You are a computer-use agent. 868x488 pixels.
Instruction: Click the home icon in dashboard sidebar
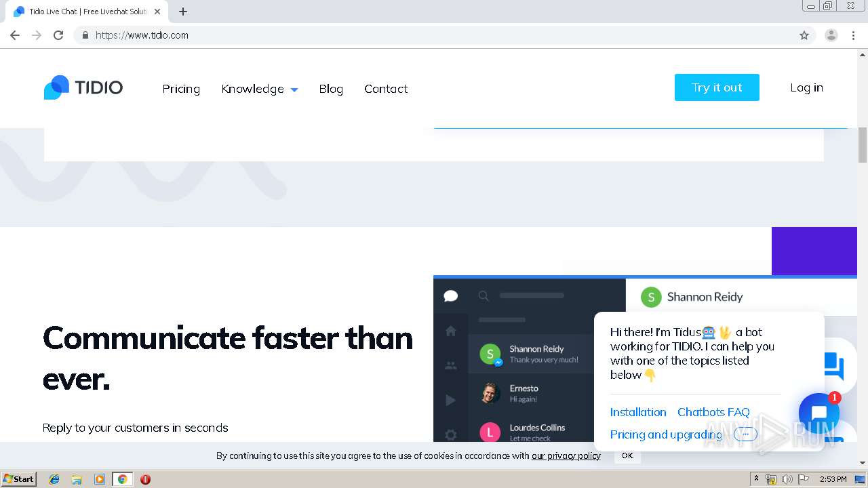[x=451, y=331]
